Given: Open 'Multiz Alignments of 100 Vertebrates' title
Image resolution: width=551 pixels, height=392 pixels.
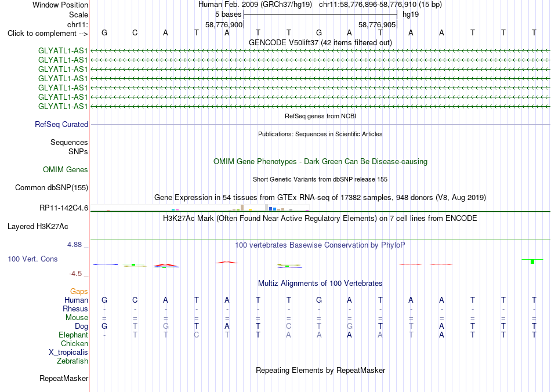Looking at the screenshot, I should (x=320, y=283).
